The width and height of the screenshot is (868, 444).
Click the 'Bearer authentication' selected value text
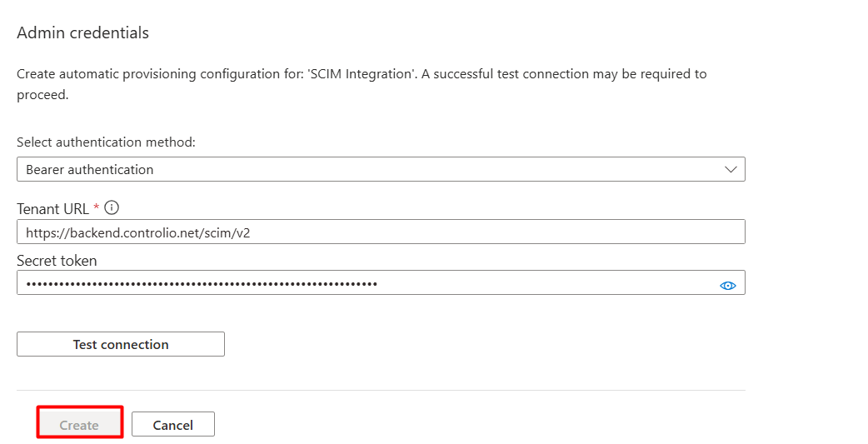90,170
